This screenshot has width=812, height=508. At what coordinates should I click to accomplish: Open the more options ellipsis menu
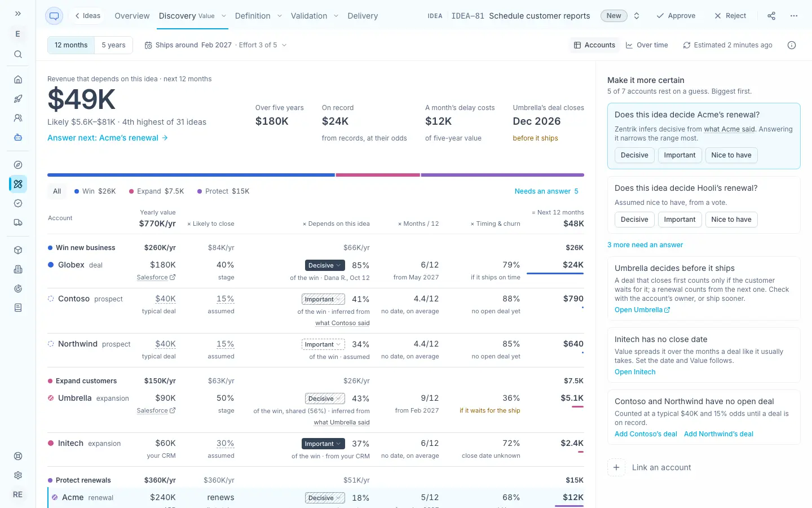coord(794,16)
